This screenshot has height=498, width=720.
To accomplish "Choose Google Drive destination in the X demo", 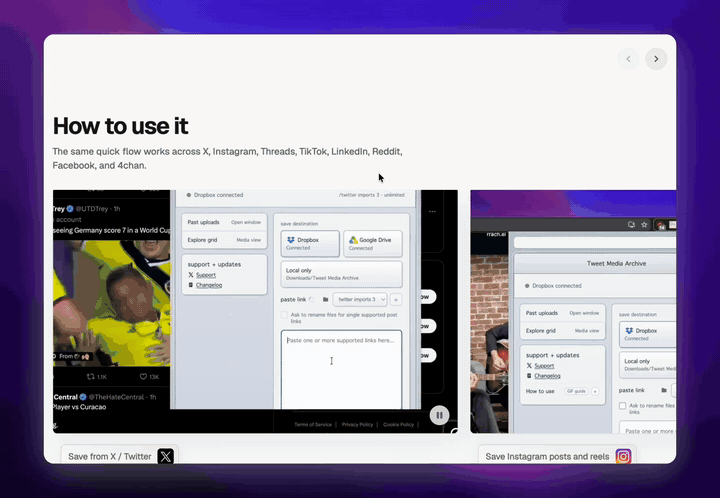I will click(x=373, y=243).
